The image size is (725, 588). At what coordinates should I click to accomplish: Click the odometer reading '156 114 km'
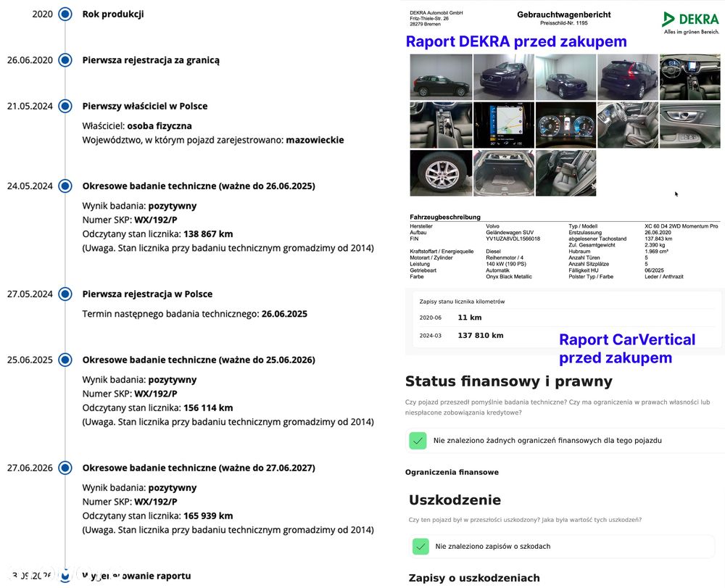click(x=208, y=407)
